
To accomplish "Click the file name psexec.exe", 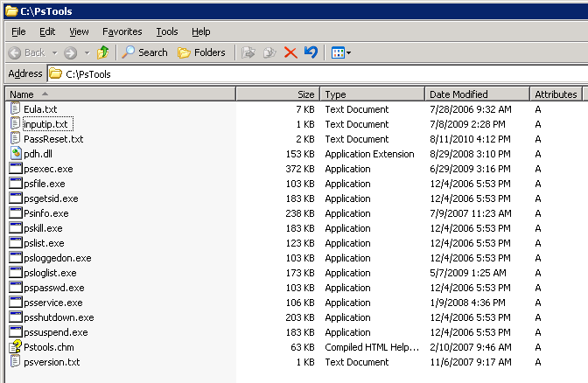I will coord(48,169).
